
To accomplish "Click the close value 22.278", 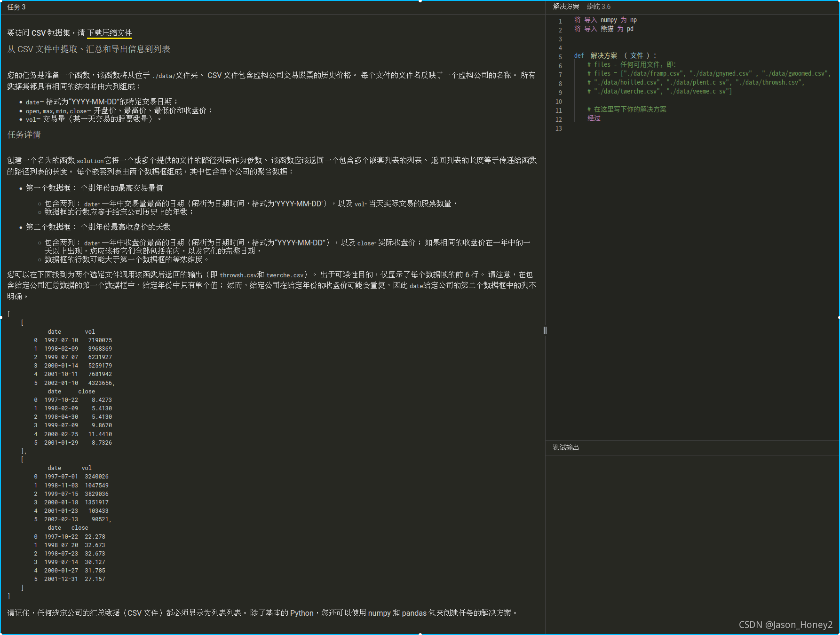I will point(95,537).
